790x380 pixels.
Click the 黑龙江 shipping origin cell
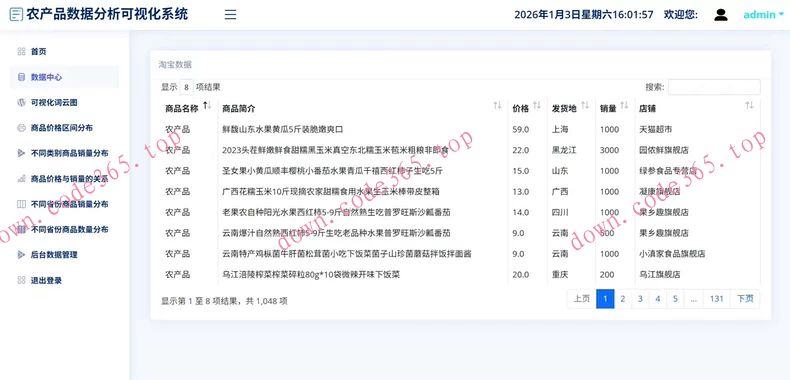pyautogui.click(x=564, y=150)
